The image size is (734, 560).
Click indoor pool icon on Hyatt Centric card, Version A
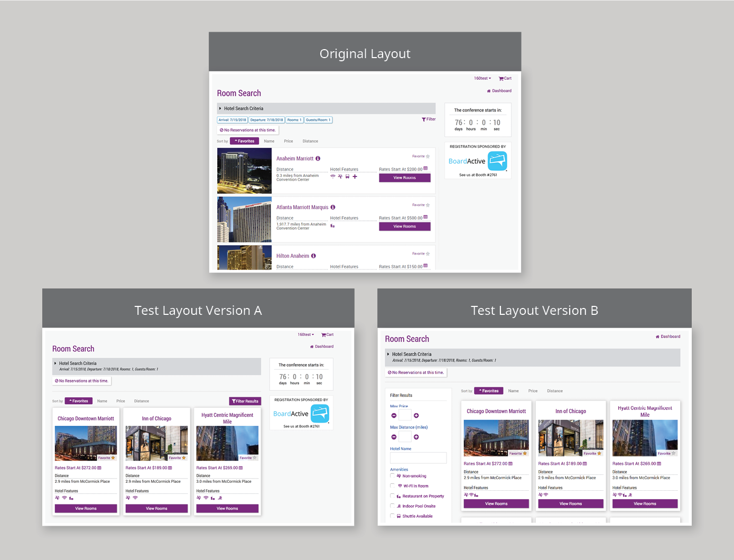point(220,498)
